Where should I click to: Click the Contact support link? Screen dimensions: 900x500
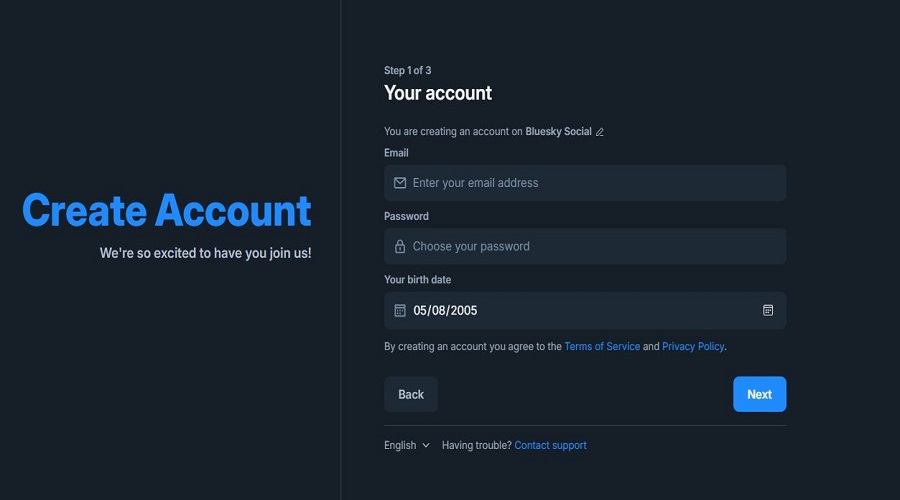click(550, 445)
